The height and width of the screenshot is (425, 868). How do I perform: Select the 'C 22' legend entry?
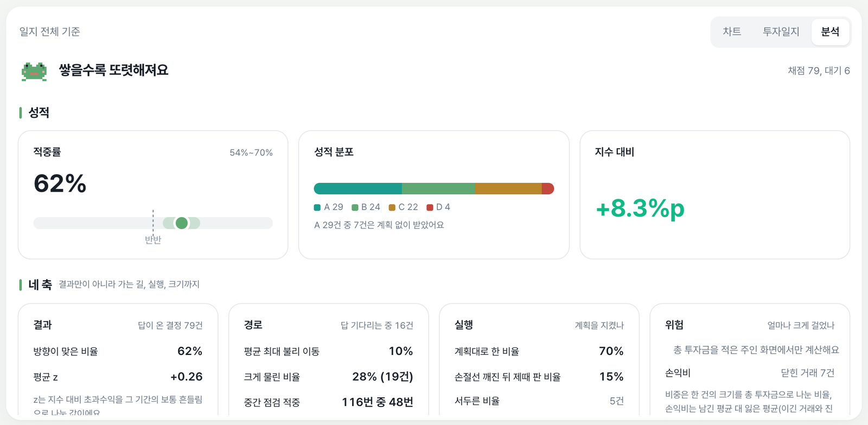click(x=404, y=207)
